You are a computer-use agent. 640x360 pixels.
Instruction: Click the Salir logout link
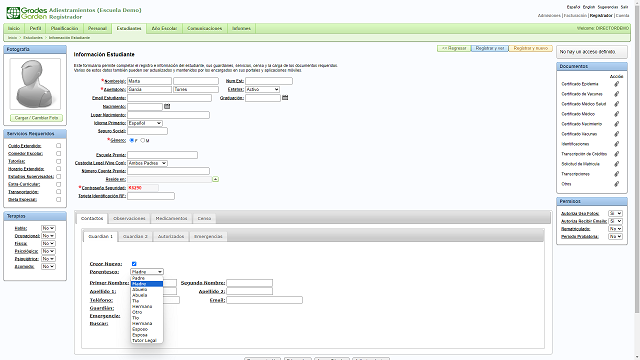tap(624, 7)
